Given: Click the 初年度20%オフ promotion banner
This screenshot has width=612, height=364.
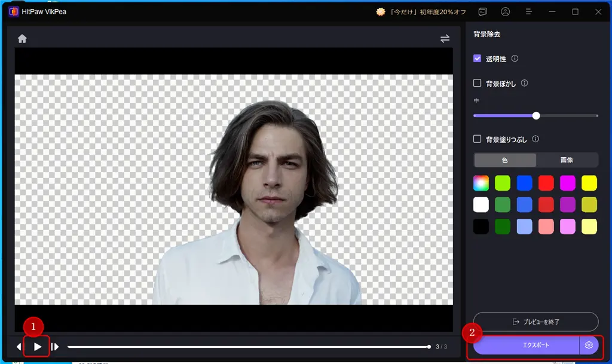Looking at the screenshot, I should [420, 12].
